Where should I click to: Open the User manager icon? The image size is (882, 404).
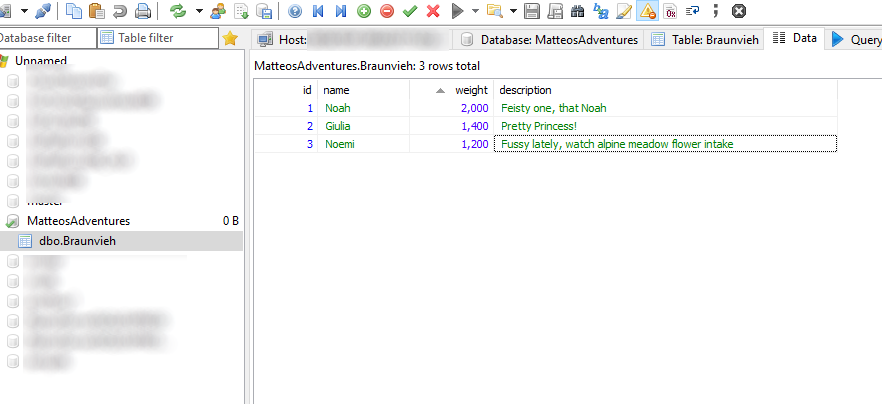coord(218,10)
